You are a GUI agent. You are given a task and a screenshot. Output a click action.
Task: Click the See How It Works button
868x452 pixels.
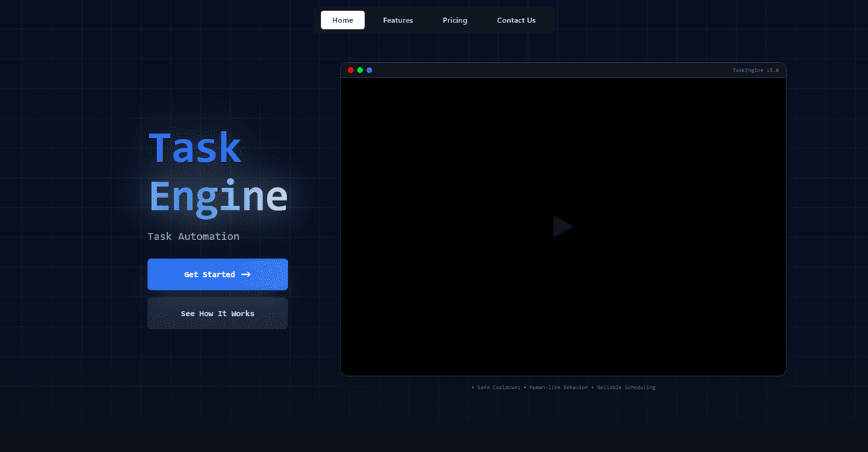point(217,313)
